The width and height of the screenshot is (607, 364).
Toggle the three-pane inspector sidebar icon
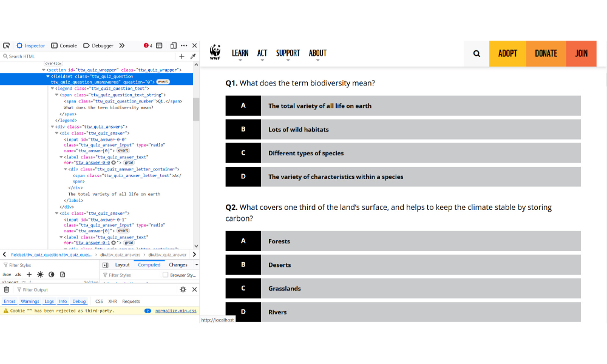pyautogui.click(x=105, y=265)
